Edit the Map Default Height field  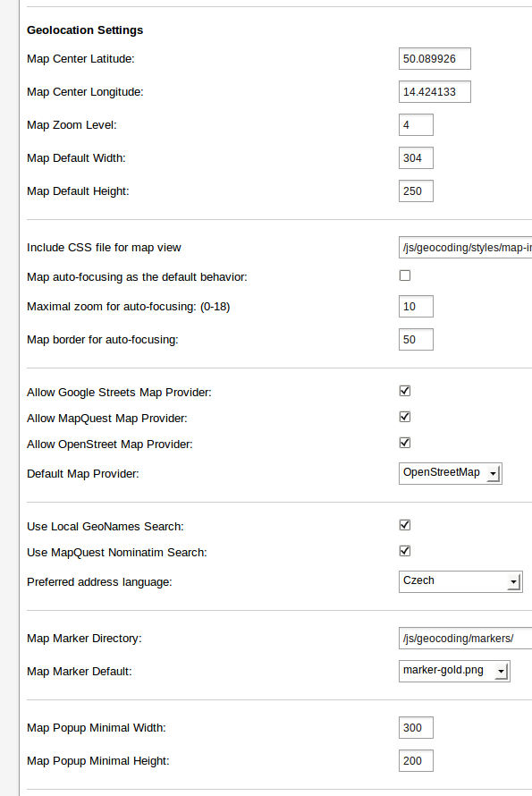pos(416,191)
